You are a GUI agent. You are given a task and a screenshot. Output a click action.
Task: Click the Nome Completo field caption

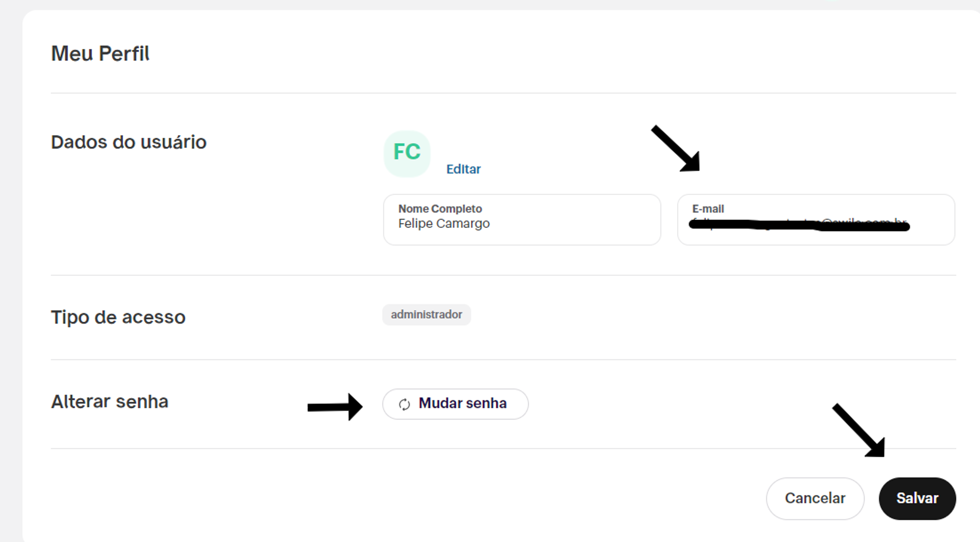(440, 209)
